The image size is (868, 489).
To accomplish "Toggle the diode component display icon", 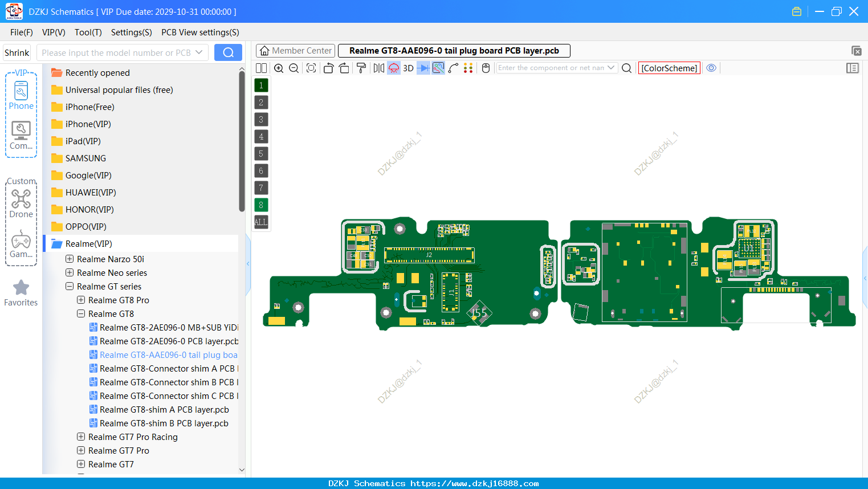I will pos(423,68).
